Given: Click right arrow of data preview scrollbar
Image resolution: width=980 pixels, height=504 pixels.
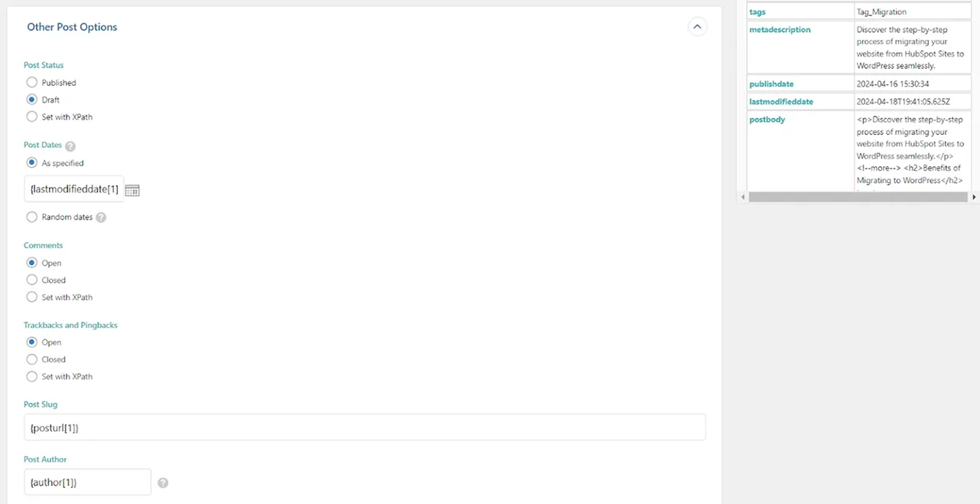Looking at the screenshot, I should pos(974,197).
